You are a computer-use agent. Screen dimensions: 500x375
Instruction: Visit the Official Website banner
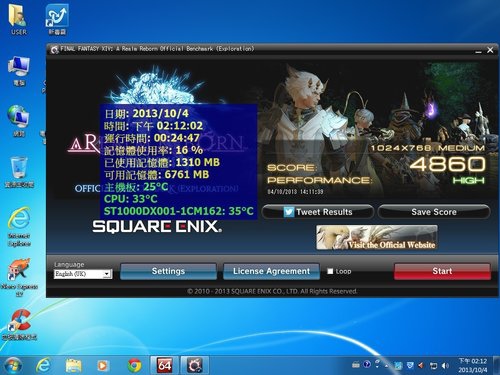(x=377, y=237)
